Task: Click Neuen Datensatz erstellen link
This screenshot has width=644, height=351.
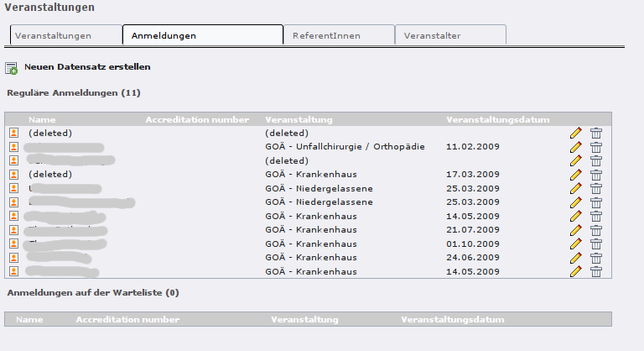Action: click(x=87, y=66)
